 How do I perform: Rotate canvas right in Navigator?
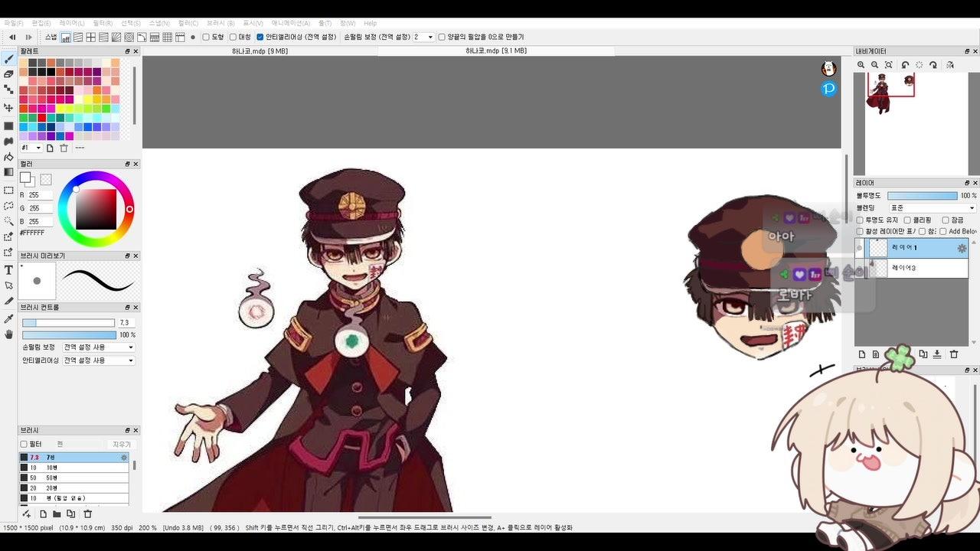coord(933,65)
